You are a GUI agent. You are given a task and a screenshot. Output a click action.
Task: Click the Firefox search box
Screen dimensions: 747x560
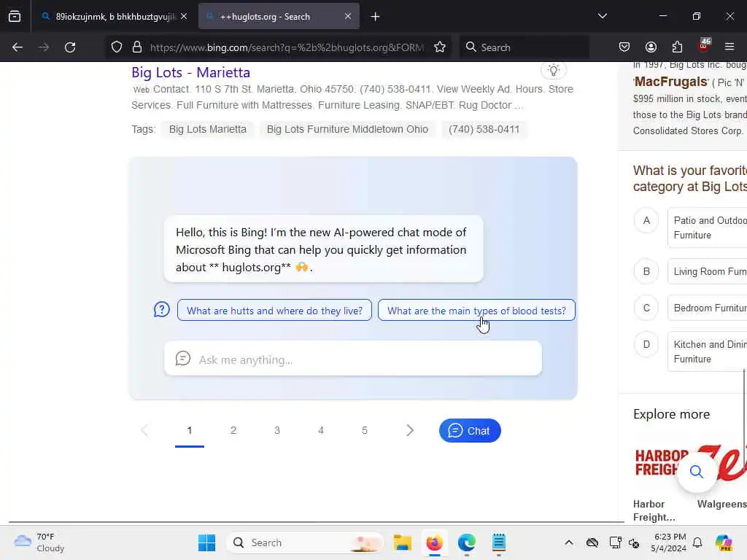pyautogui.click(x=524, y=47)
